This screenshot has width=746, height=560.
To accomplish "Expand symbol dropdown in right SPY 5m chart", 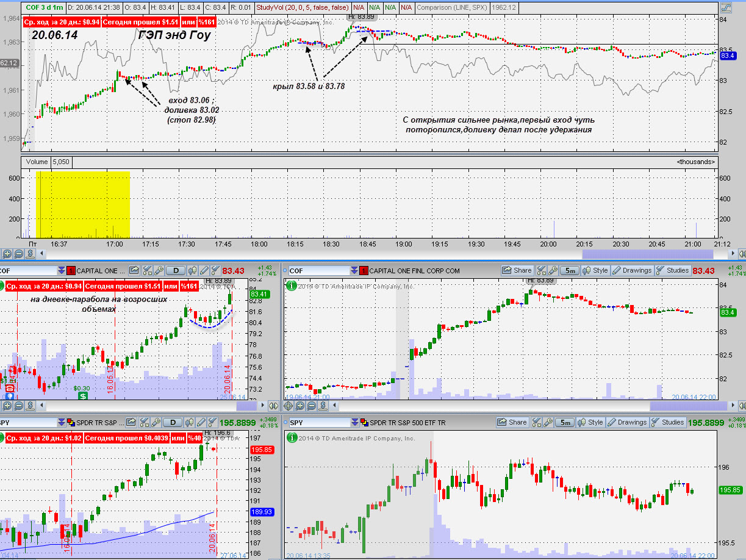I will pyautogui.click(x=354, y=422).
